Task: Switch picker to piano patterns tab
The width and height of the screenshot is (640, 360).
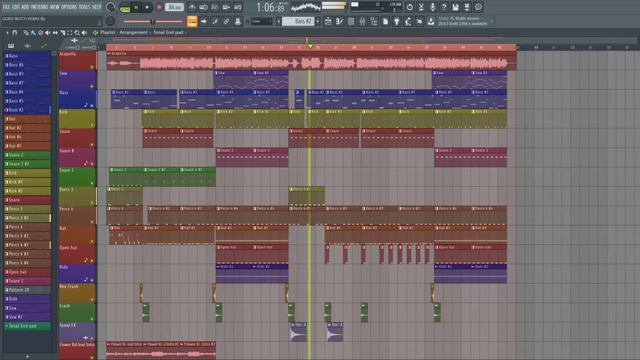Action: 11,46
